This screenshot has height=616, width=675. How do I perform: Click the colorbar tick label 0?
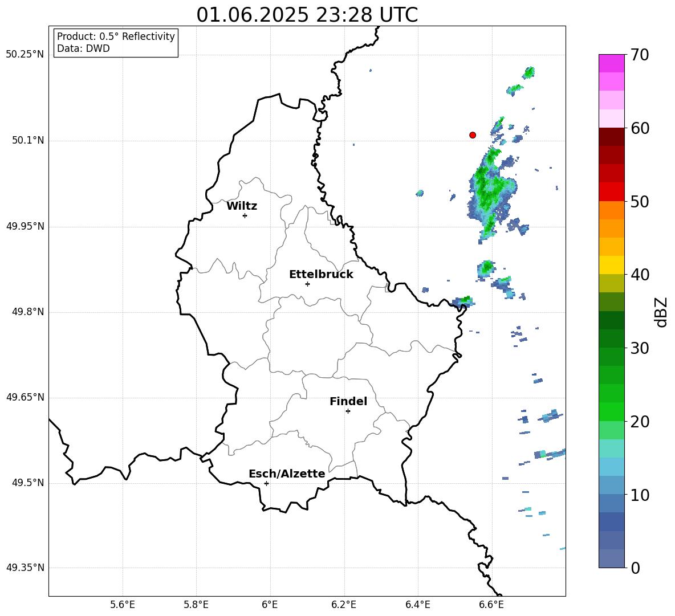(x=635, y=568)
